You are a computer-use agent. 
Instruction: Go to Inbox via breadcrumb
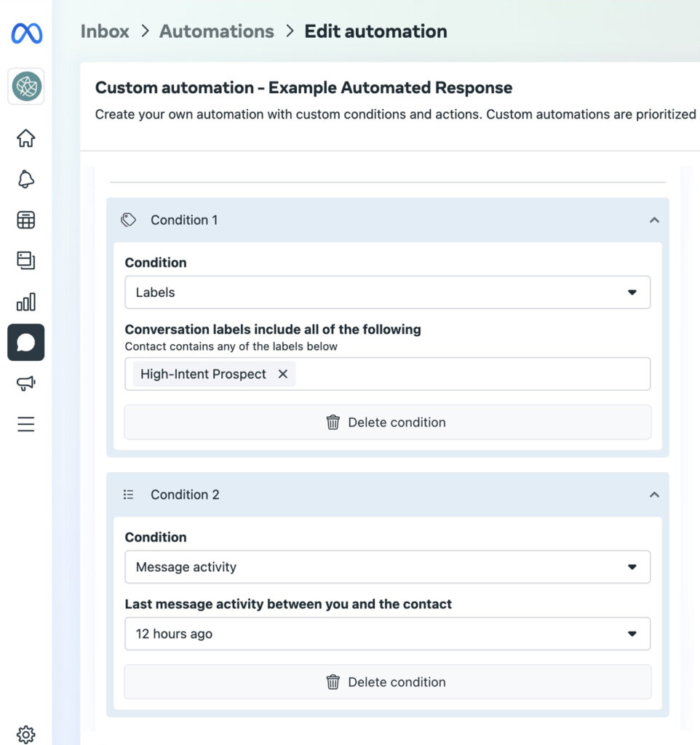pos(104,31)
